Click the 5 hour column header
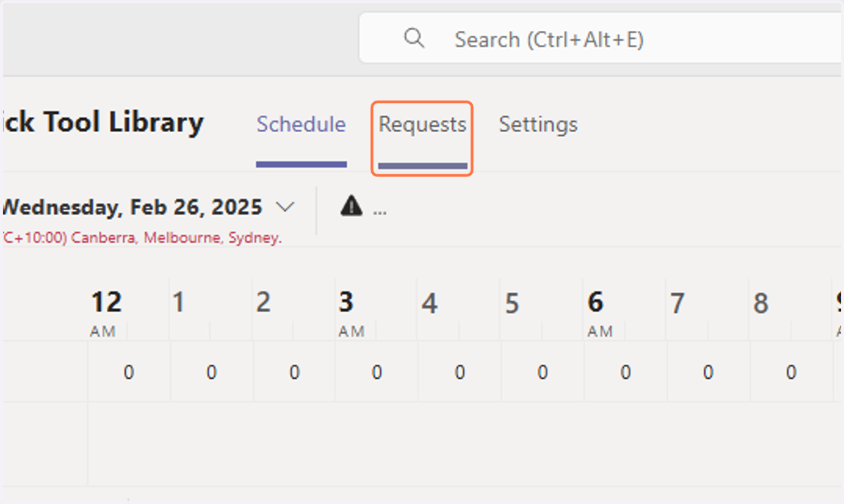 [512, 303]
